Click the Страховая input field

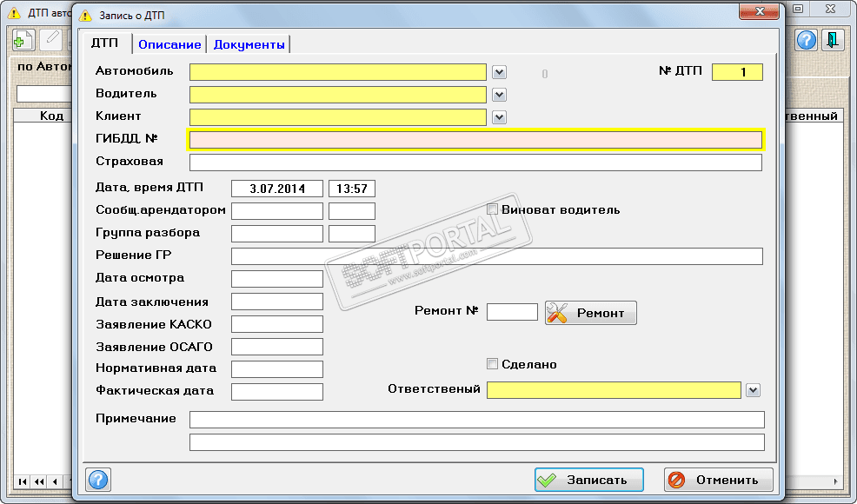475,162
